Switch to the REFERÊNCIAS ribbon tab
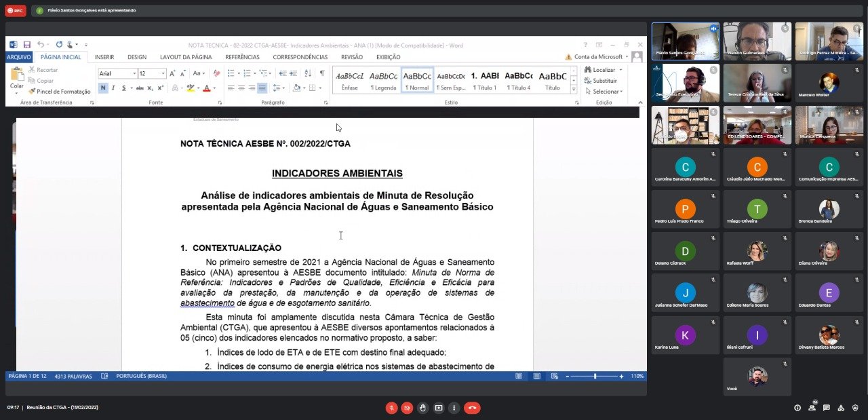This screenshot has height=420, width=868. [242, 57]
